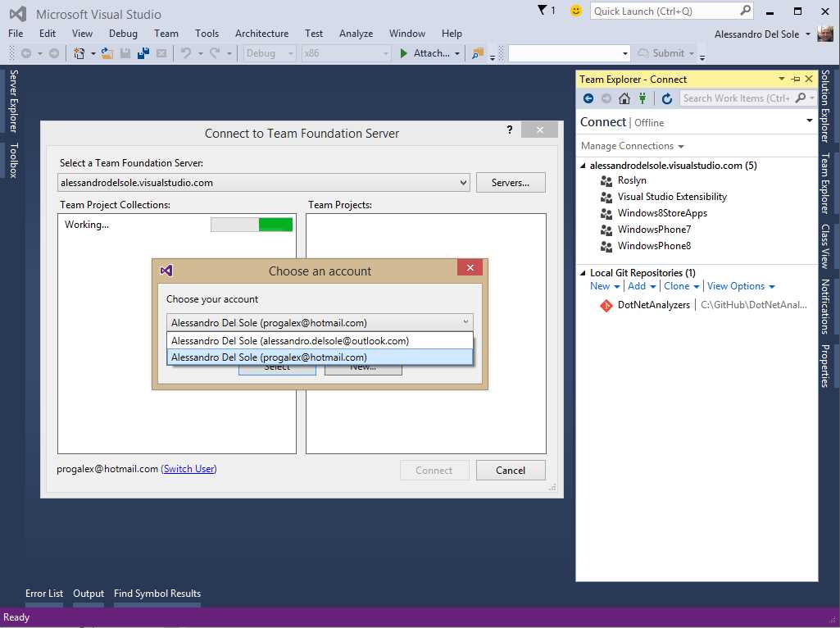Image resolution: width=840 pixels, height=628 pixels.
Task: Click the Switch User link
Action: 188,467
